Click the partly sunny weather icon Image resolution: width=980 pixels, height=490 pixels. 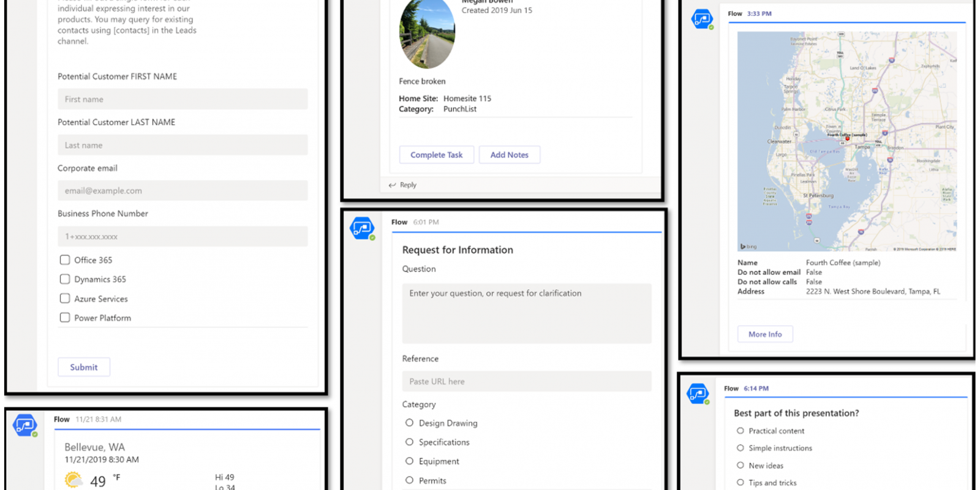[x=73, y=480]
